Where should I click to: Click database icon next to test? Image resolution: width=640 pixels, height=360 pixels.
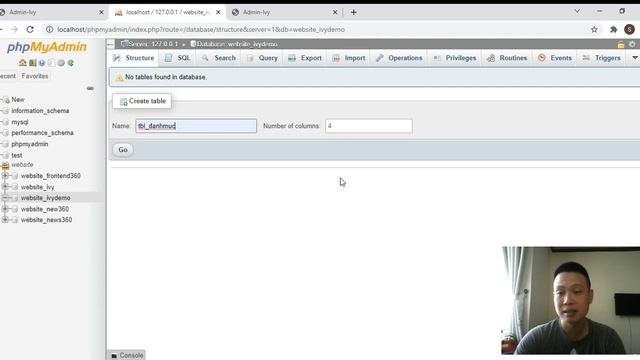[5, 156]
